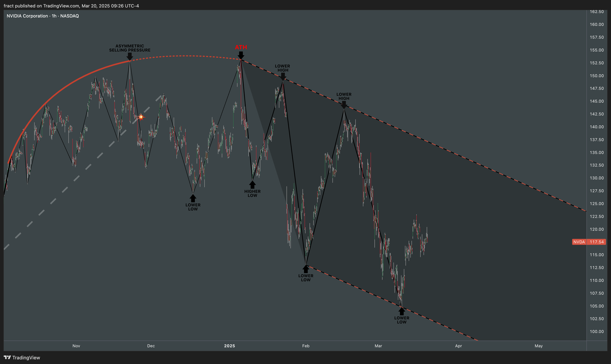Screen dimensions: 611x364
Task: Click the 150.00 price axis label
Action: tap(596, 75)
